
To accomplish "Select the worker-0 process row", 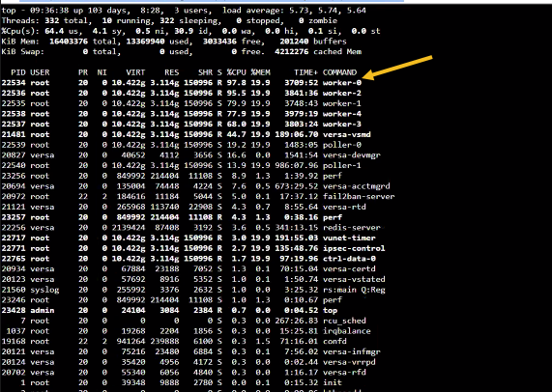I will [182, 83].
